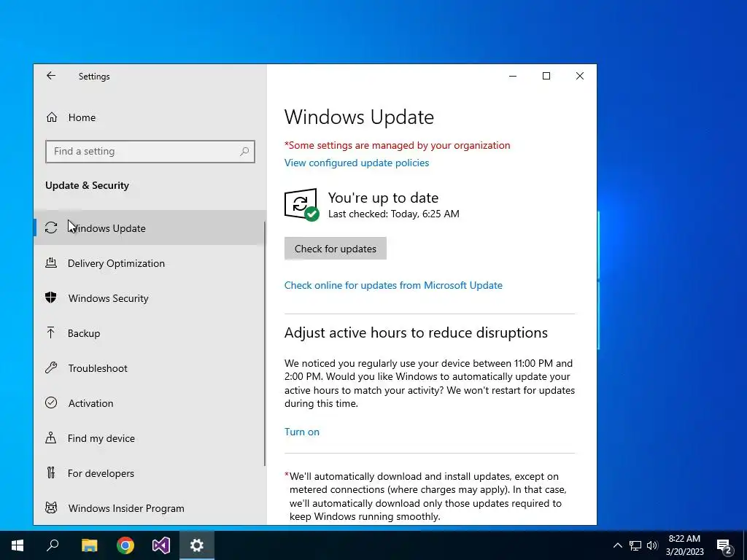
Task: Click the Windows Update page heading
Action: click(359, 117)
